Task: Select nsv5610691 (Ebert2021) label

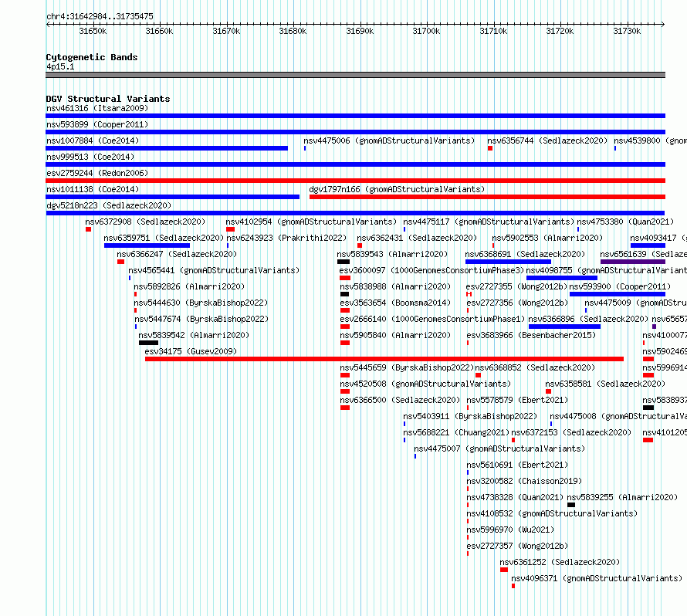Action: [x=517, y=465]
